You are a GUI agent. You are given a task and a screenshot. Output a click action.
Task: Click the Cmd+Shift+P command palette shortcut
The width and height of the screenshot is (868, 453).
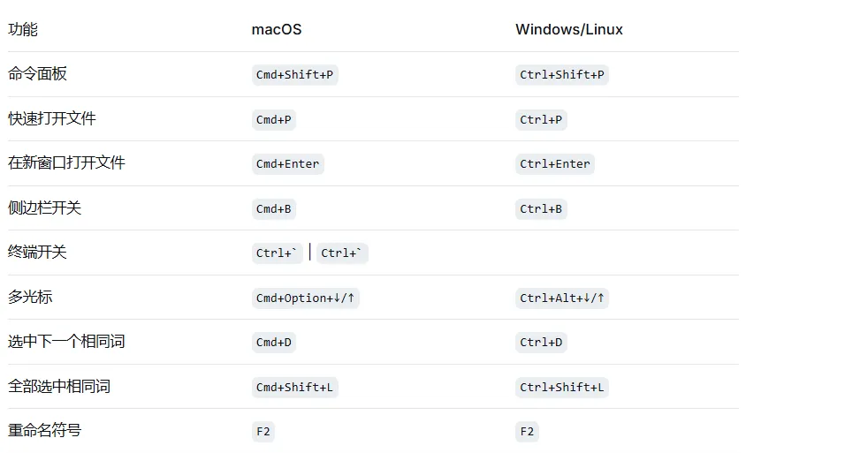(x=294, y=75)
